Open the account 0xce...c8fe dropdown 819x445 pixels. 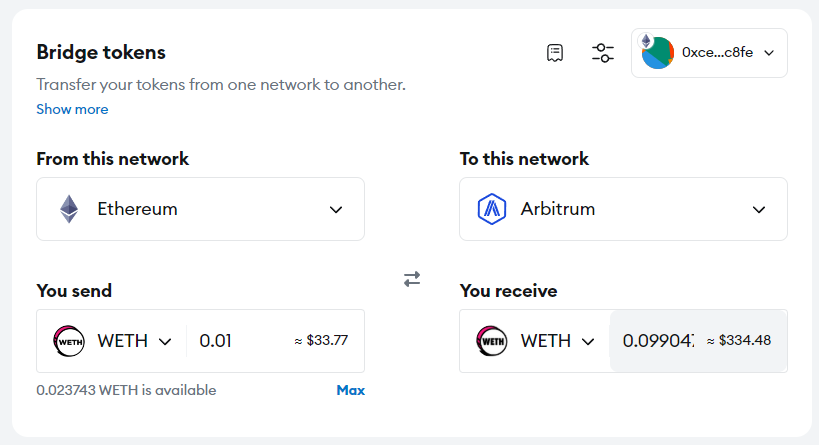click(x=768, y=53)
